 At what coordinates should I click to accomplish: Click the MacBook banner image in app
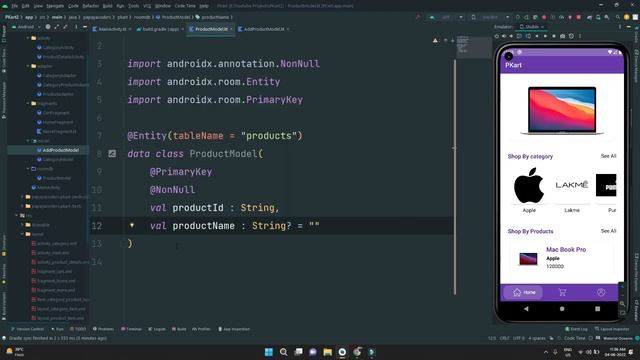pos(562,111)
